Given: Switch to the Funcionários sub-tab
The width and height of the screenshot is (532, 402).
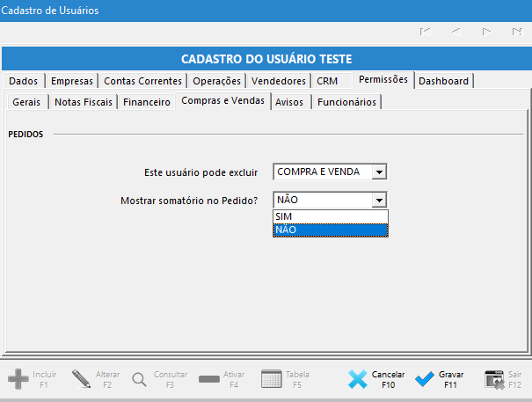Looking at the screenshot, I should 346,102.
